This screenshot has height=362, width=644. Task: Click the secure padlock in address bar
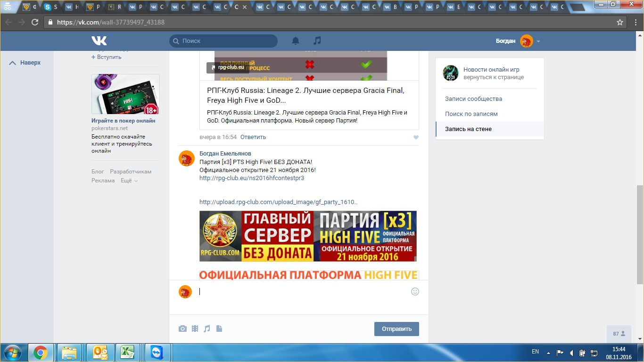coord(50,22)
